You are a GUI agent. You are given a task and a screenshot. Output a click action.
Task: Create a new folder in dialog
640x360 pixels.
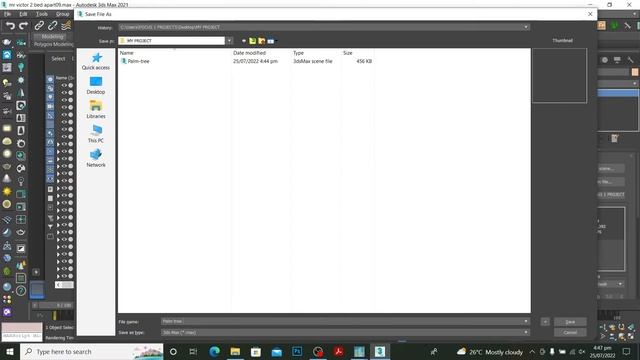262,41
